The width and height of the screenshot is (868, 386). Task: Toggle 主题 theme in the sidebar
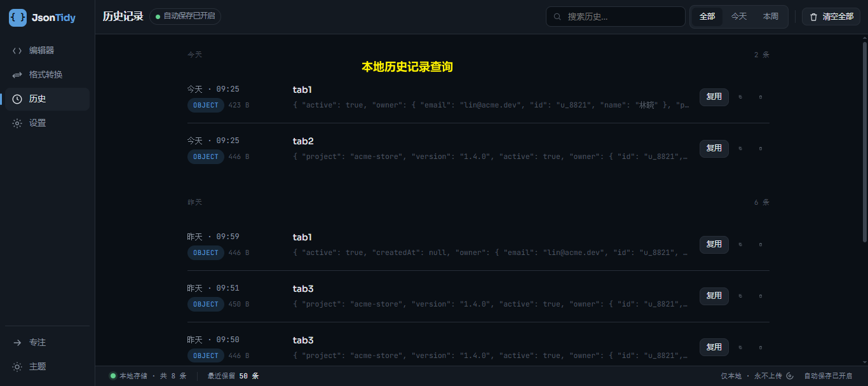(47, 366)
